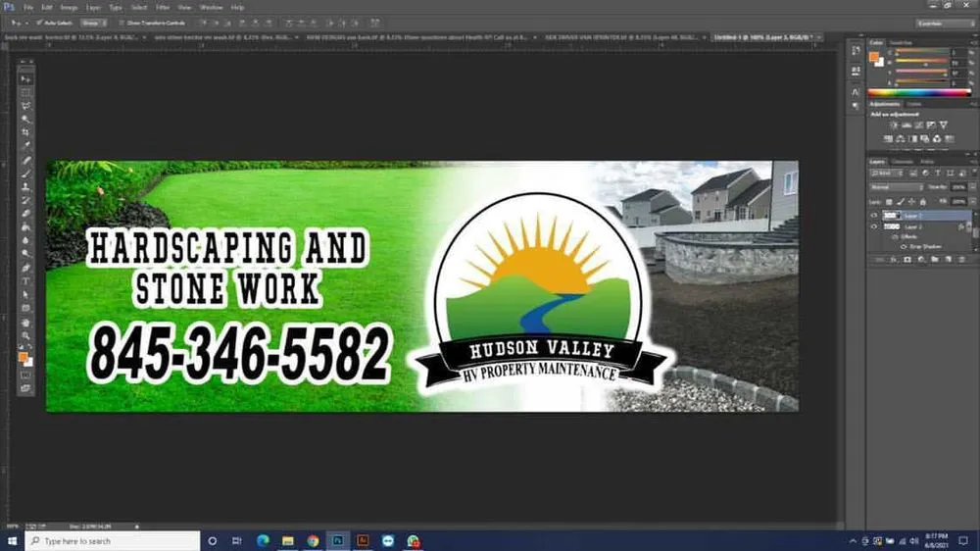Image resolution: width=980 pixels, height=551 pixels.
Task: Select the Eyedropper tool
Action: coord(25,146)
